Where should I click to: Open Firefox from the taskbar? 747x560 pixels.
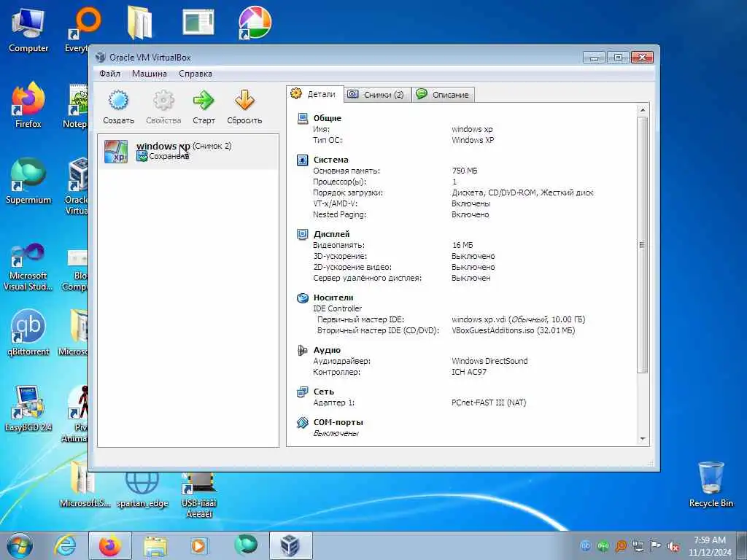(x=110, y=545)
